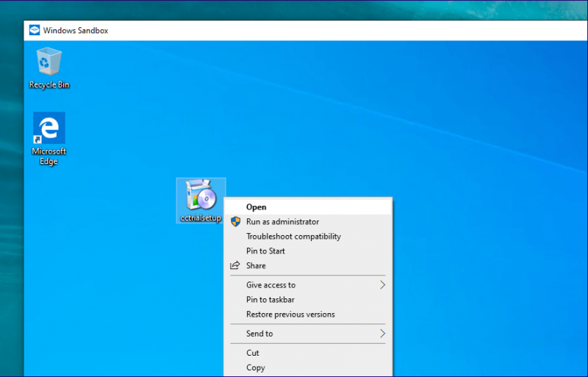Screen dimensions: 588x377
Task: Choose Copy from the context menu
Action: click(308, 367)
